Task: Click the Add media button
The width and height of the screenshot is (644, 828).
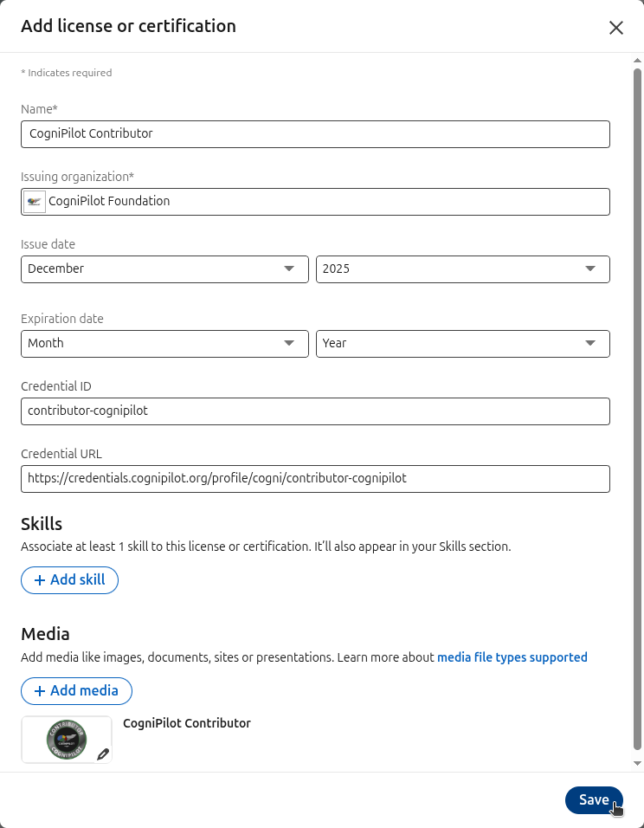Action: [x=76, y=691]
